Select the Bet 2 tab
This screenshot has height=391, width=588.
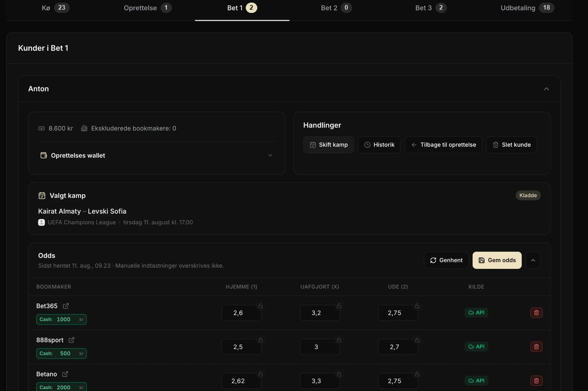[336, 8]
